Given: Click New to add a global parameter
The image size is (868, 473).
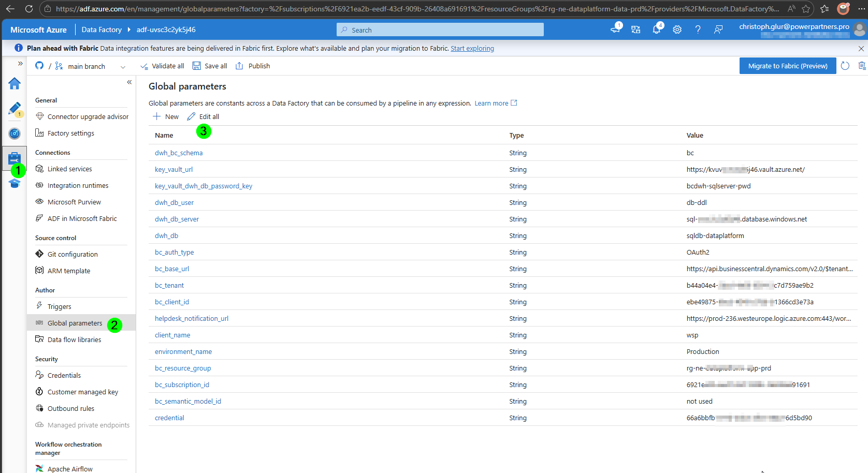Looking at the screenshot, I should click(166, 117).
